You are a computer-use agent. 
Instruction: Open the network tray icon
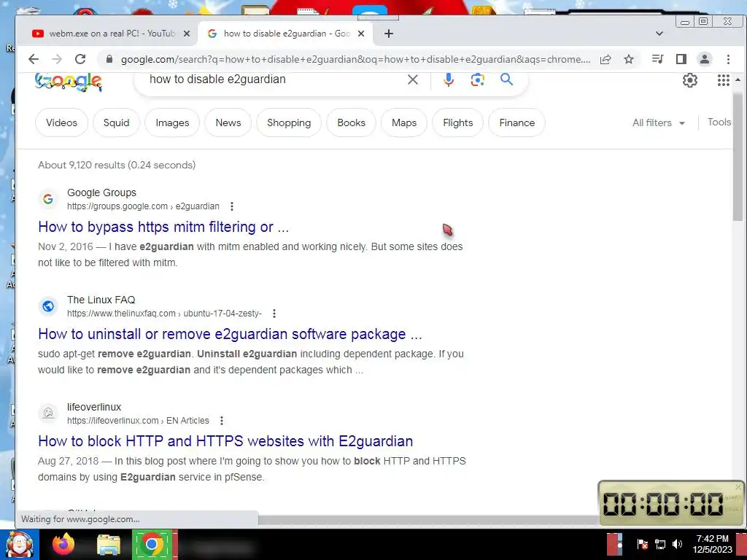[x=659, y=544]
